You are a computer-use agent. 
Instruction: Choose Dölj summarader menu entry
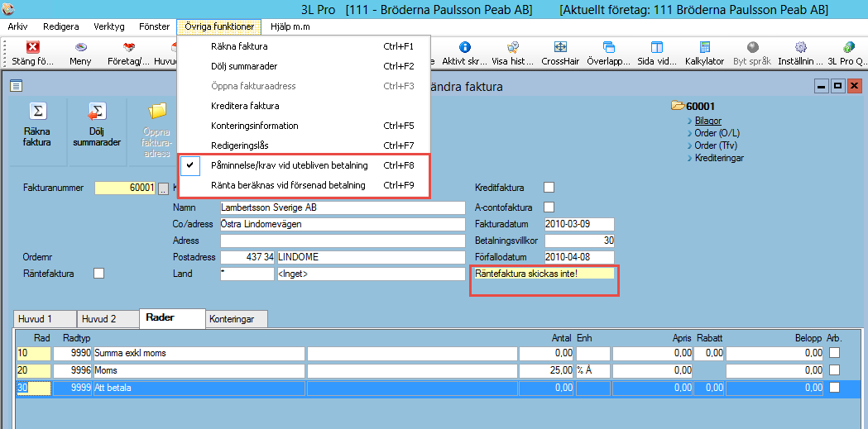[304, 66]
